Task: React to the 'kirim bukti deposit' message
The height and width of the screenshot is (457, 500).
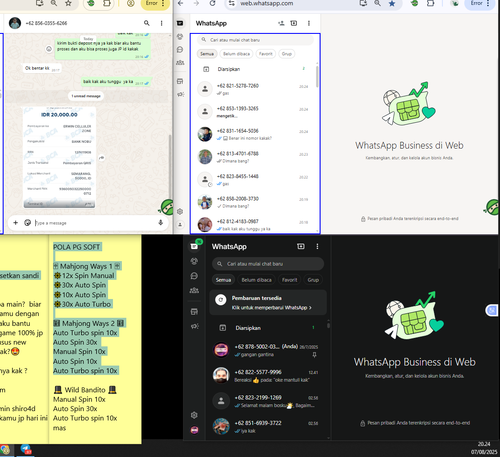Action: 49,49
